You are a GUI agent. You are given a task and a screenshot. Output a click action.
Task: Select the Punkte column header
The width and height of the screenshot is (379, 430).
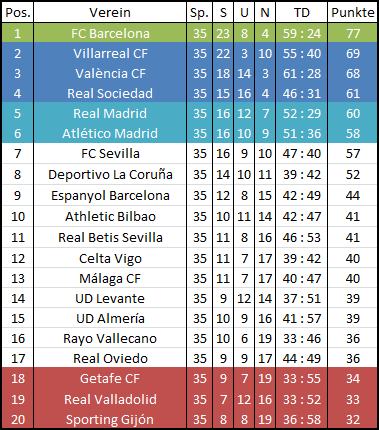353,12
